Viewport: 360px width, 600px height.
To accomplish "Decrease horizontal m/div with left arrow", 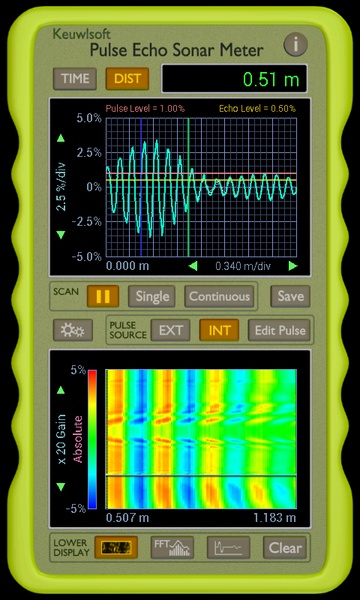I will (x=193, y=266).
